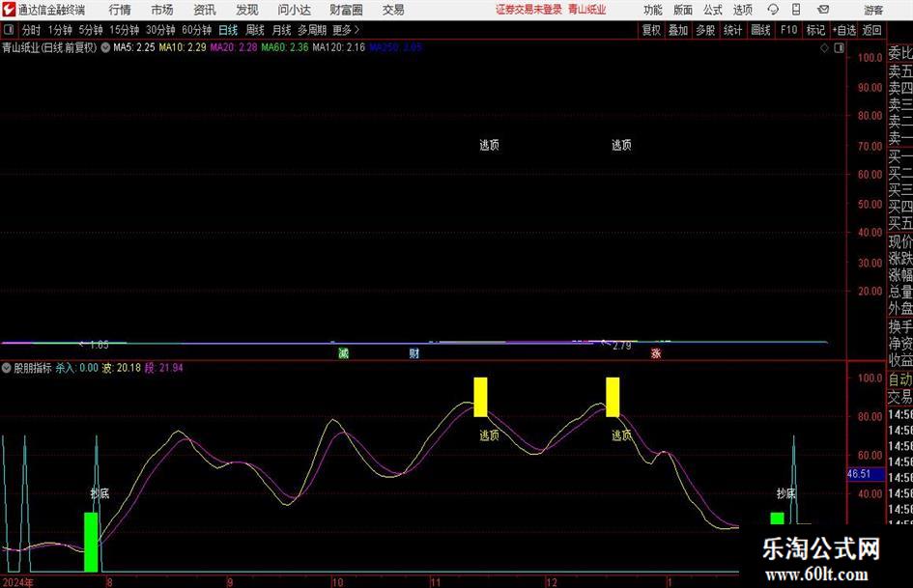Screen dimensions: 913x588
Task: Open the 选项 menu
Action: tap(742, 10)
